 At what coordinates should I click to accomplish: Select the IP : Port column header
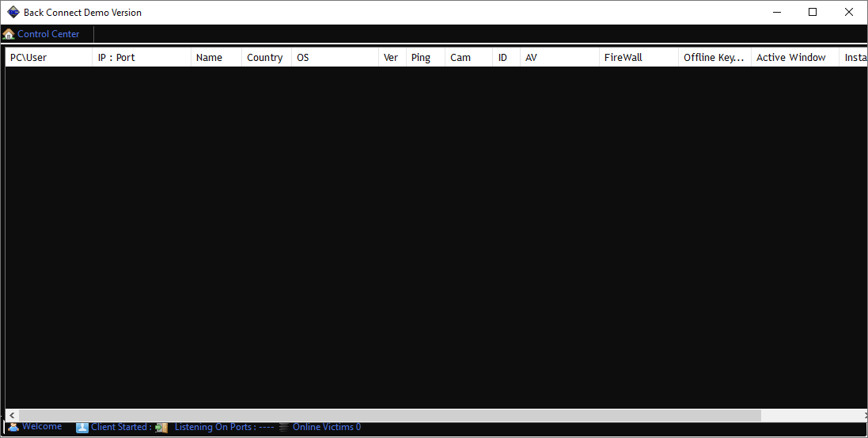coord(141,57)
